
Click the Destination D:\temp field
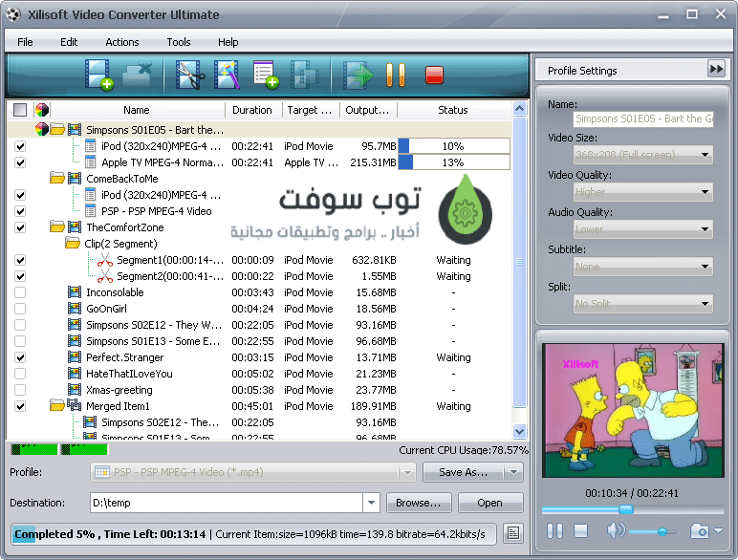(226, 503)
